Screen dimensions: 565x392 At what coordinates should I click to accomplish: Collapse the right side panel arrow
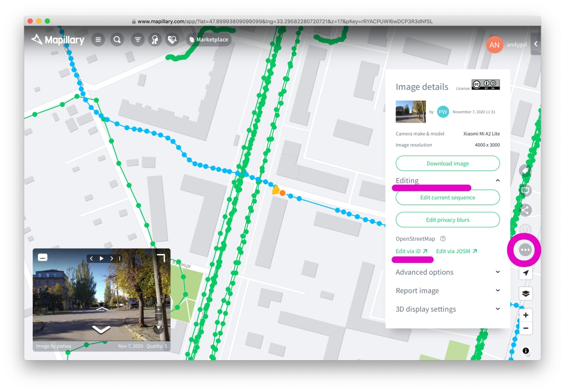(535, 44)
